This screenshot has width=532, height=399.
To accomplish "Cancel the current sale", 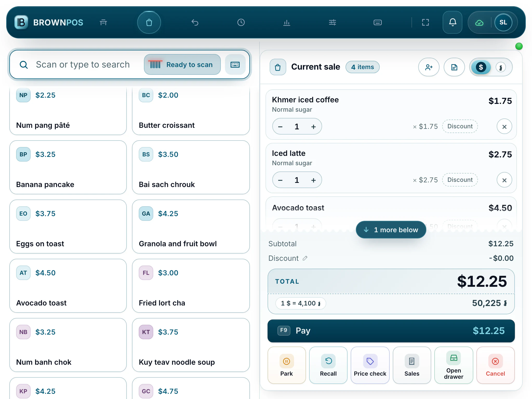I will [x=495, y=365].
